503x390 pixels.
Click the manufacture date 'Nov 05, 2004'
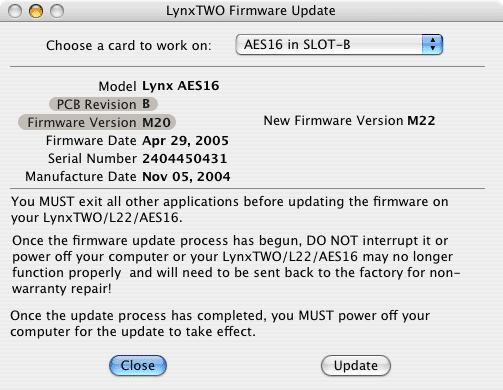pyautogui.click(x=186, y=176)
